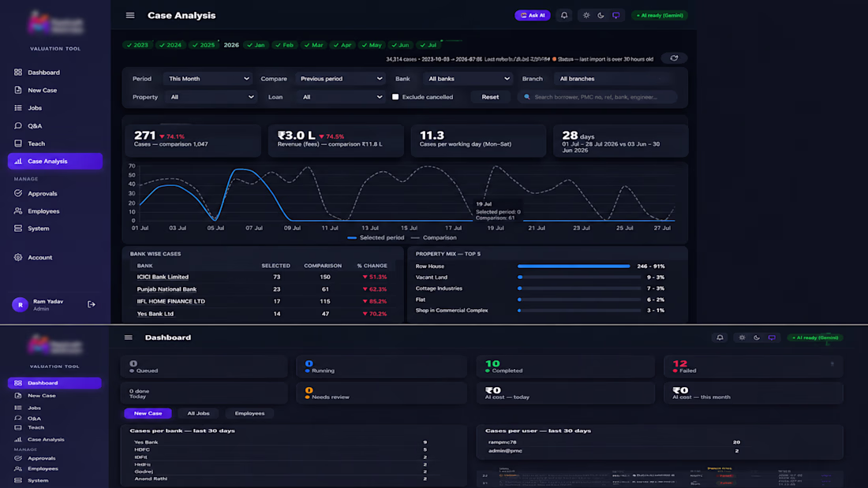Viewport: 868px width, 488px height.
Task: Switch to dark theme moon icon
Action: click(x=600, y=16)
